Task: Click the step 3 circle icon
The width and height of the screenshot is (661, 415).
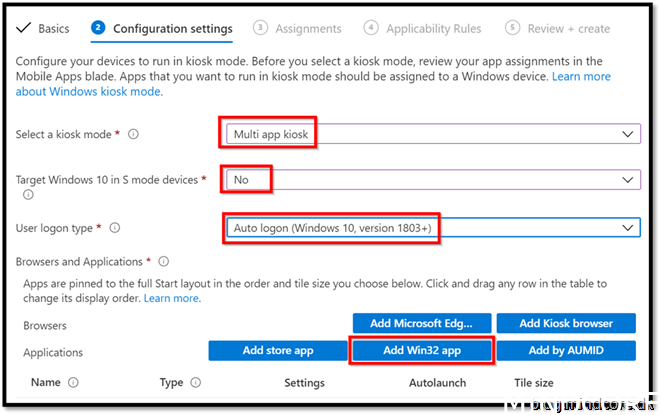Action: (x=260, y=28)
